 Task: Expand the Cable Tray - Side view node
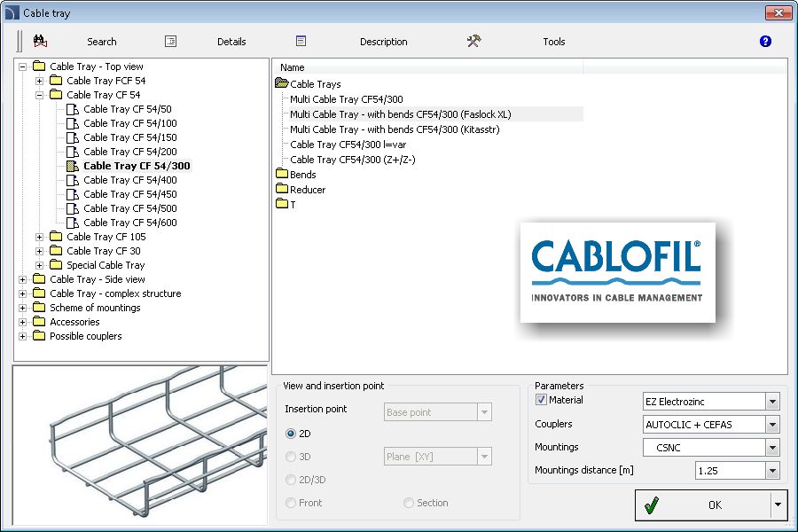pyautogui.click(x=22, y=279)
